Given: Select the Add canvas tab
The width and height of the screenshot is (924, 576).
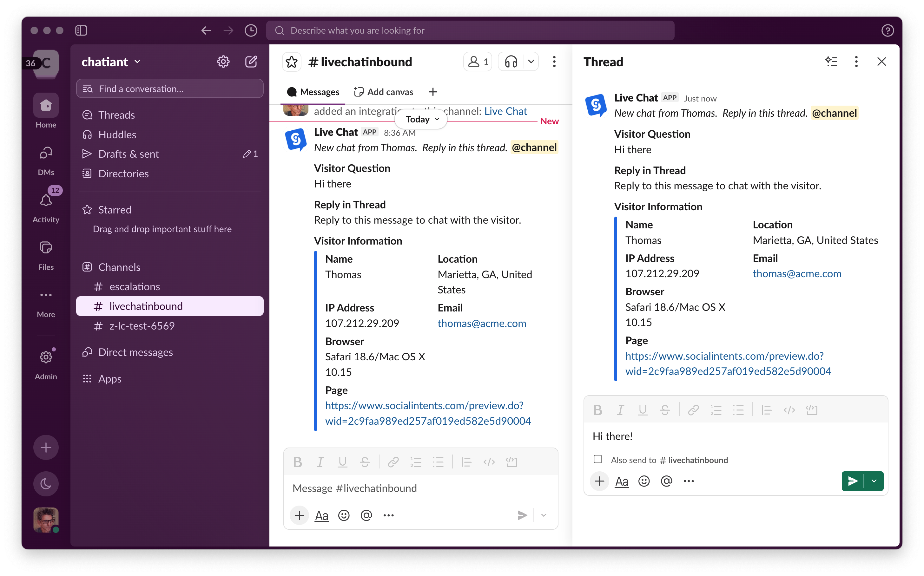Looking at the screenshot, I should pyautogui.click(x=383, y=92).
